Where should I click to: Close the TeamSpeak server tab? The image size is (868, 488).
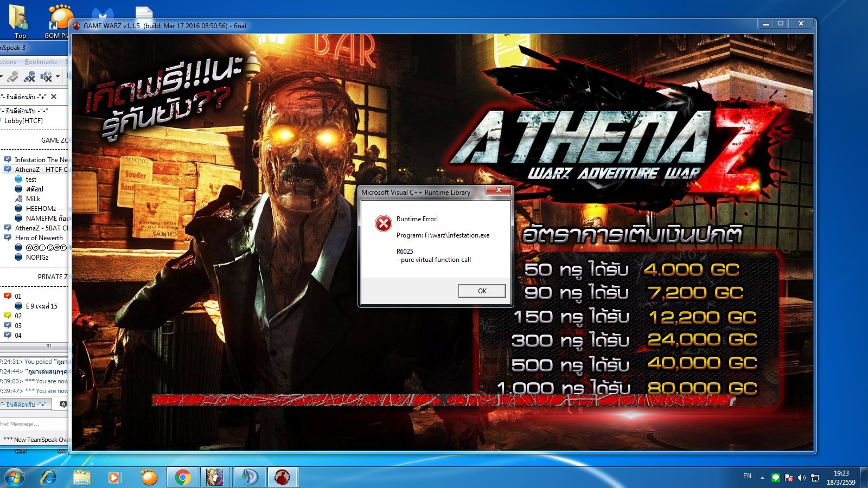(x=54, y=97)
